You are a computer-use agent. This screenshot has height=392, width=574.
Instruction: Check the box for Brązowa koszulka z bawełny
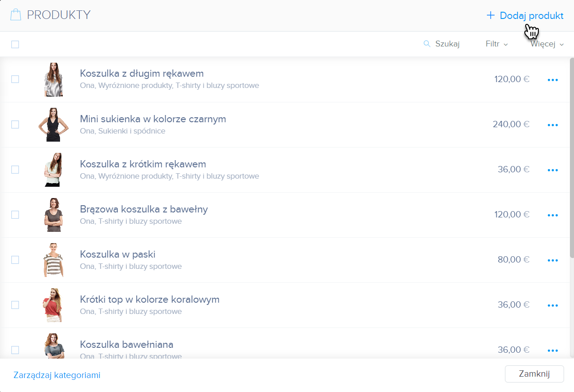click(x=15, y=215)
